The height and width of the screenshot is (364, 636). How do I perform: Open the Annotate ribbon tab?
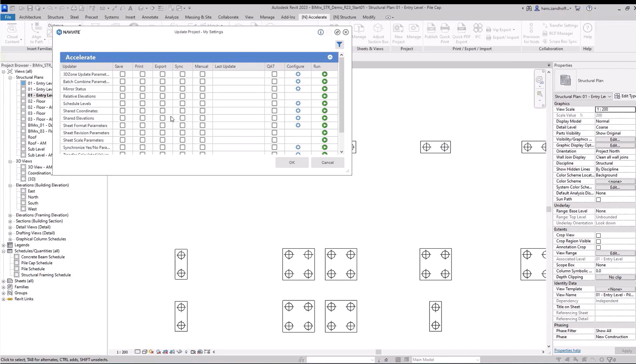coord(150,17)
